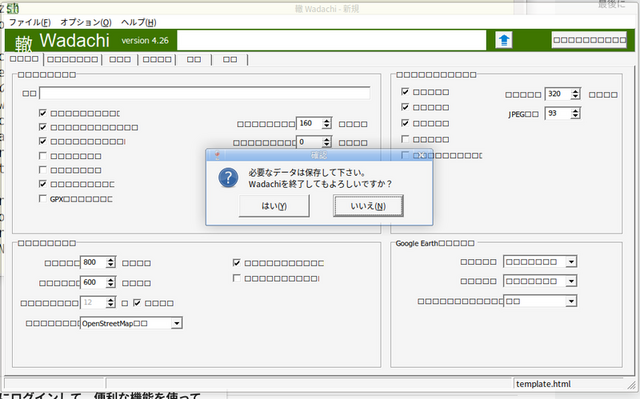Image resolution: width=640 pixels, height=399 pixels.
Task: Click the down arrow of the 600 spinner
Action: tap(111, 285)
